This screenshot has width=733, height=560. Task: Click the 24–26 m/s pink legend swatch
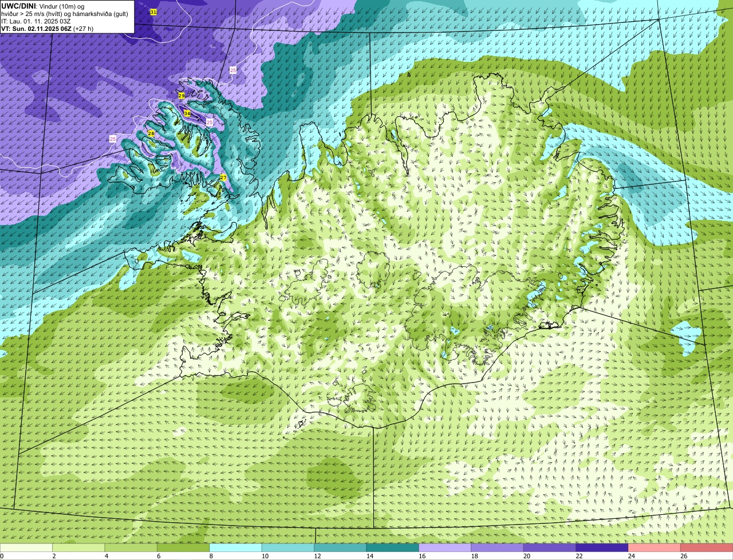[655, 547]
